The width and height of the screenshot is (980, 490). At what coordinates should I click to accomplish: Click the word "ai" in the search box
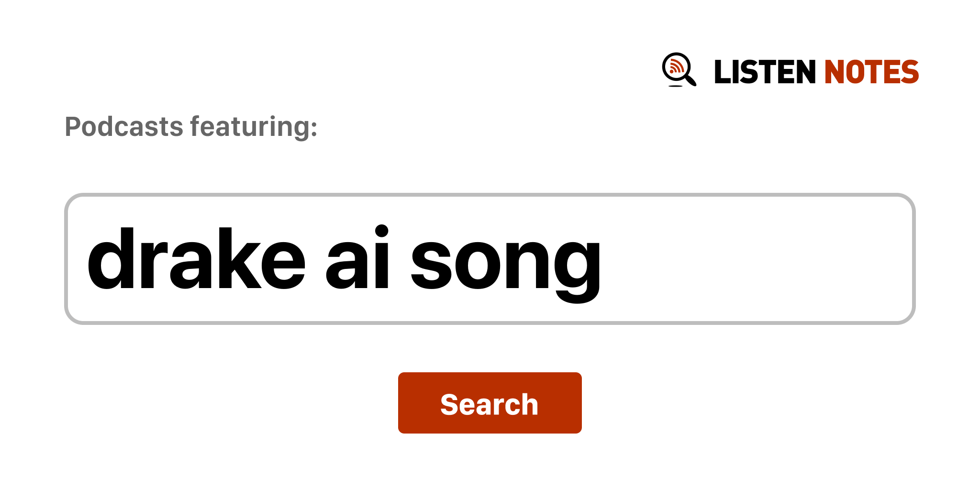(357, 259)
